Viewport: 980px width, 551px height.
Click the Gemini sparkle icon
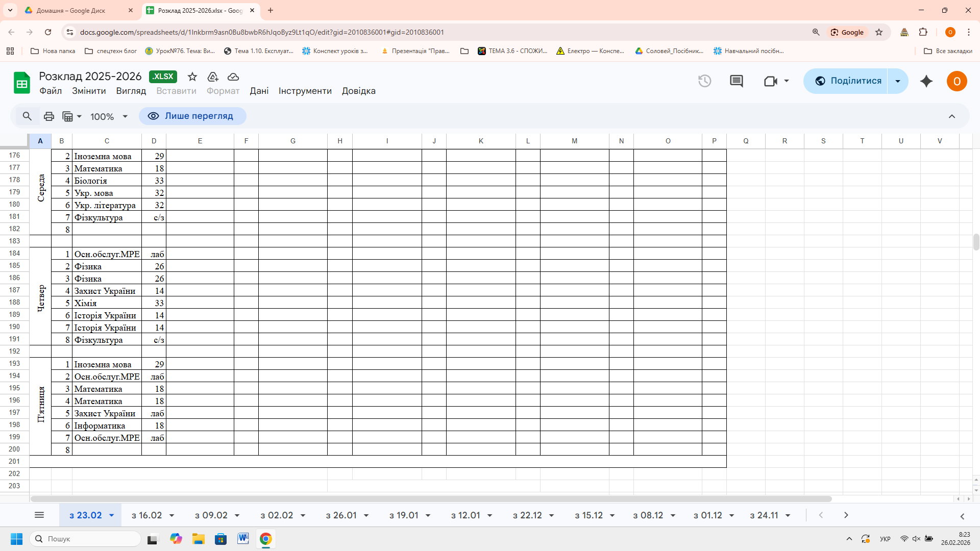point(926,81)
